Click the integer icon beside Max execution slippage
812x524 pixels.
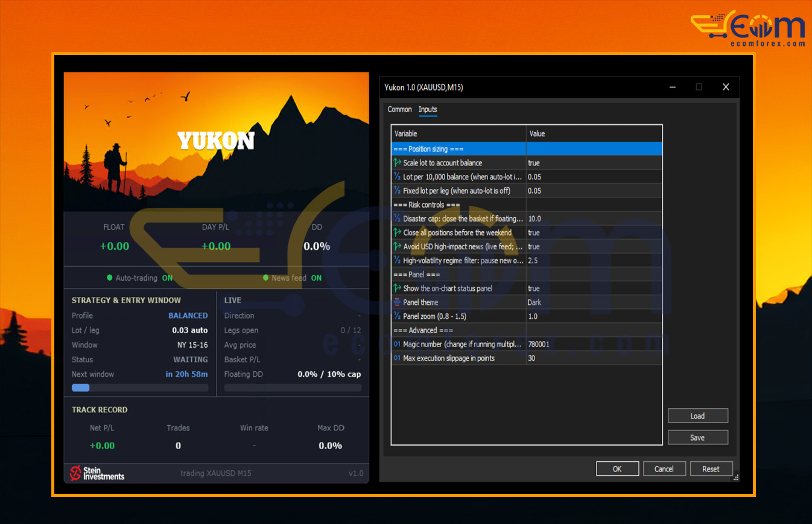pyautogui.click(x=397, y=358)
